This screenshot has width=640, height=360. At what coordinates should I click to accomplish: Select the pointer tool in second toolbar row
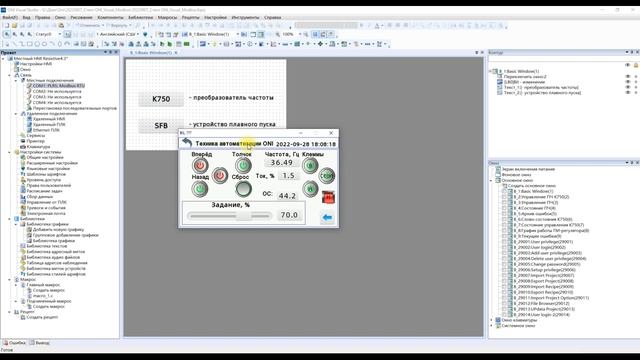(x=7, y=34)
